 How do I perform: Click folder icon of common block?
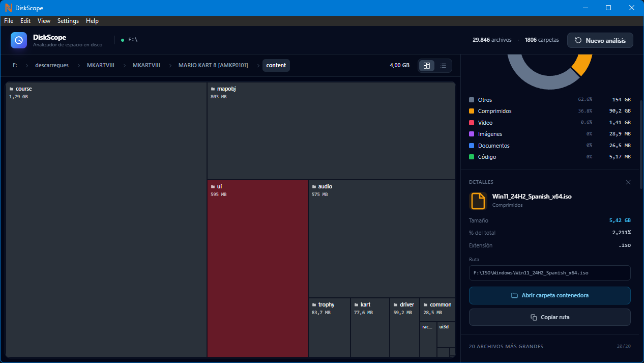tap(425, 305)
